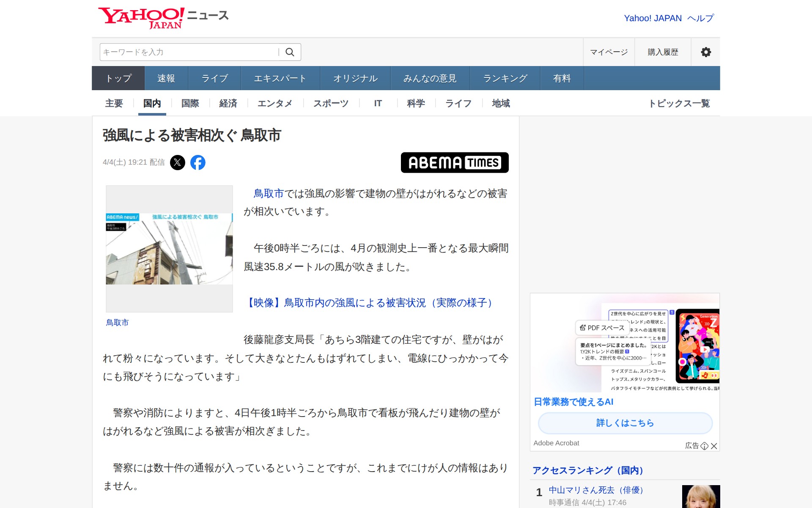The width and height of the screenshot is (812, 508).
Task: Open the ABEMA TIMES source logo
Action: point(455,163)
